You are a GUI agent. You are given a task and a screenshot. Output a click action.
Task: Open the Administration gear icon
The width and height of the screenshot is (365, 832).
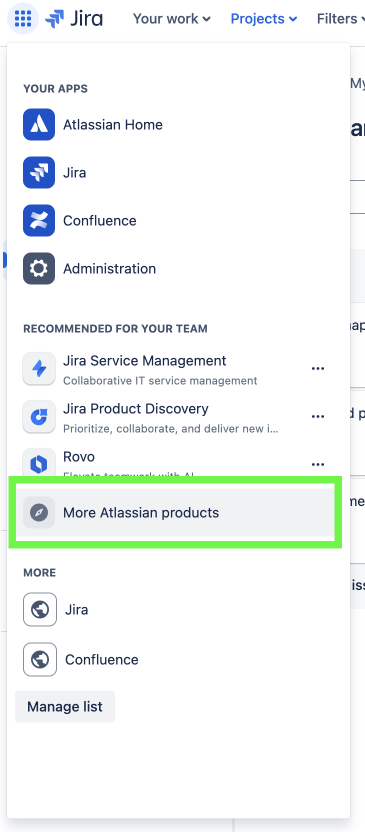(x=39, y=268)
